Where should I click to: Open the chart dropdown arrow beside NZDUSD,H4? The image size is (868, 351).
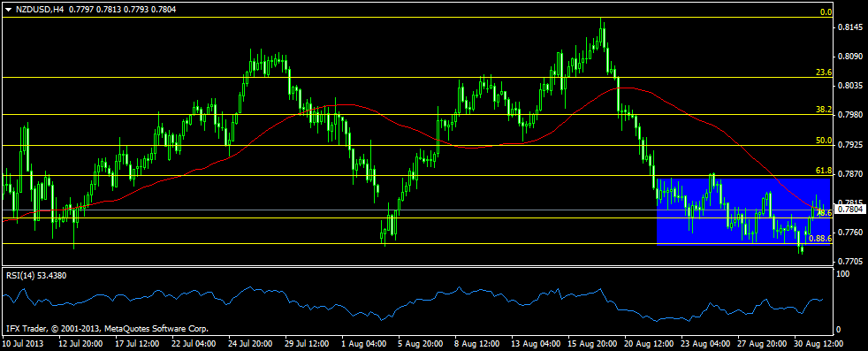[x=8, y=10]
